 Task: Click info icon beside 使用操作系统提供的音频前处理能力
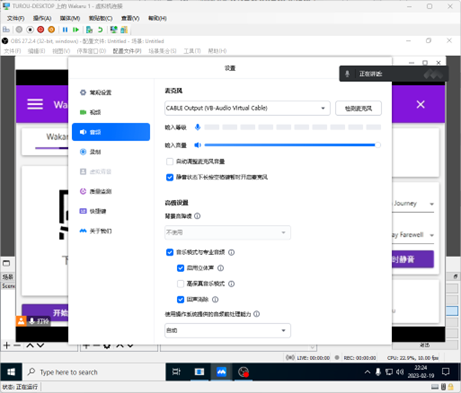point(256,314)
